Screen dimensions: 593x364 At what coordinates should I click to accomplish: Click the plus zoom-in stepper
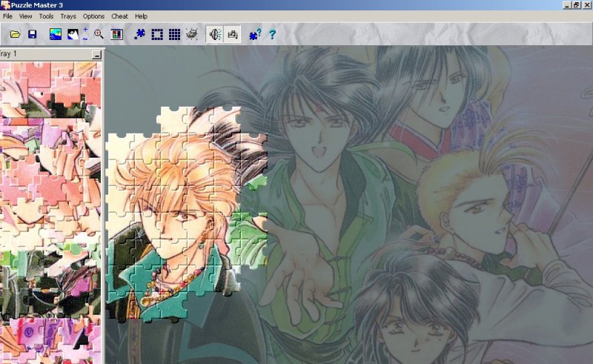click(85, 30)
